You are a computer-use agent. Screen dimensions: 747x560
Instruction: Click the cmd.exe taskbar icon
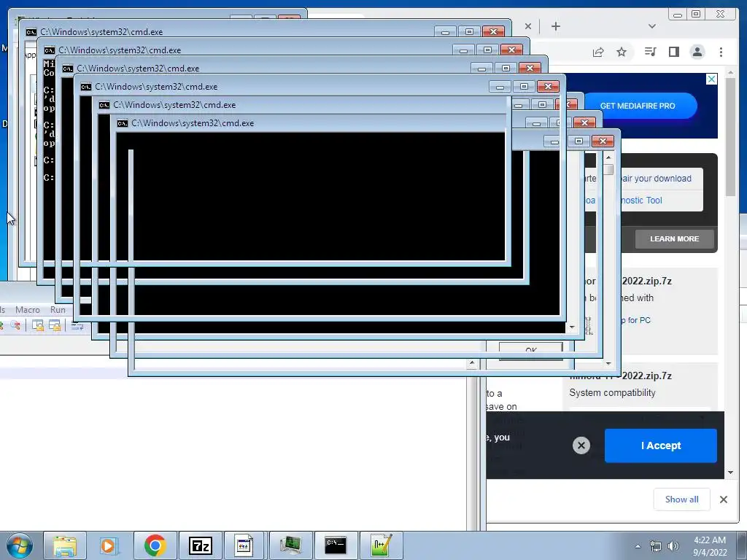click(x=336, y=545)
